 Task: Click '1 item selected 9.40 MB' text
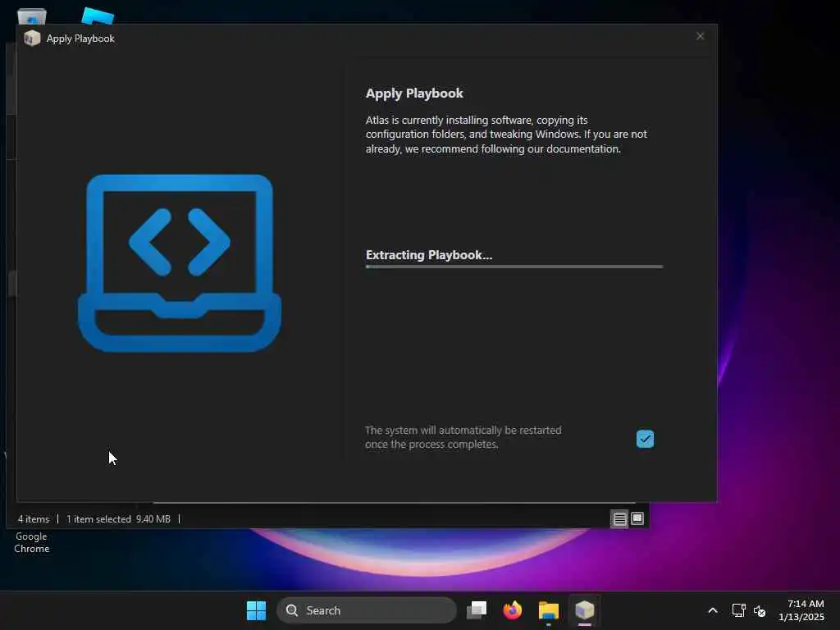(x=118, y=519)
